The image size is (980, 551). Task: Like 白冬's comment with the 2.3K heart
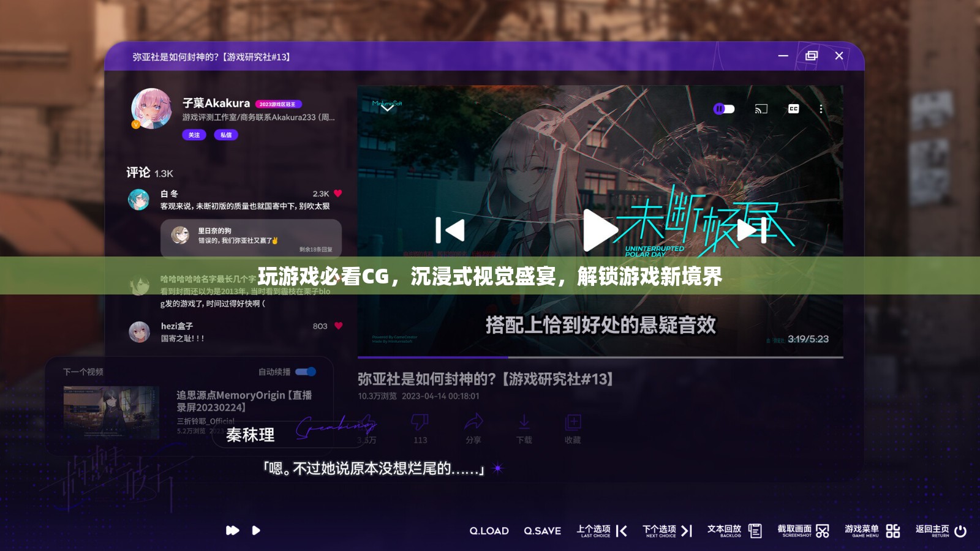338,193
